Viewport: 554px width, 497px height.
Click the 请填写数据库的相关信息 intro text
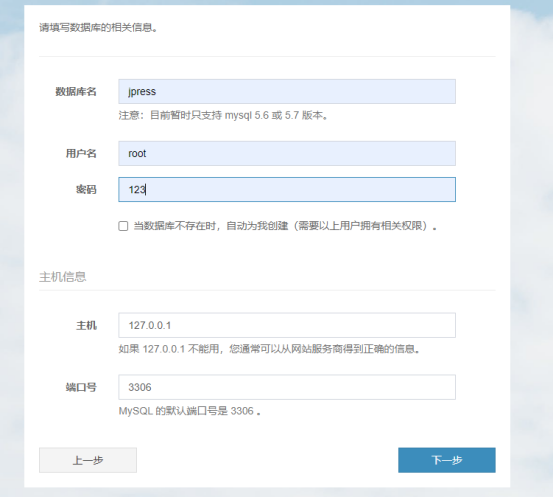tap(98, 28)
